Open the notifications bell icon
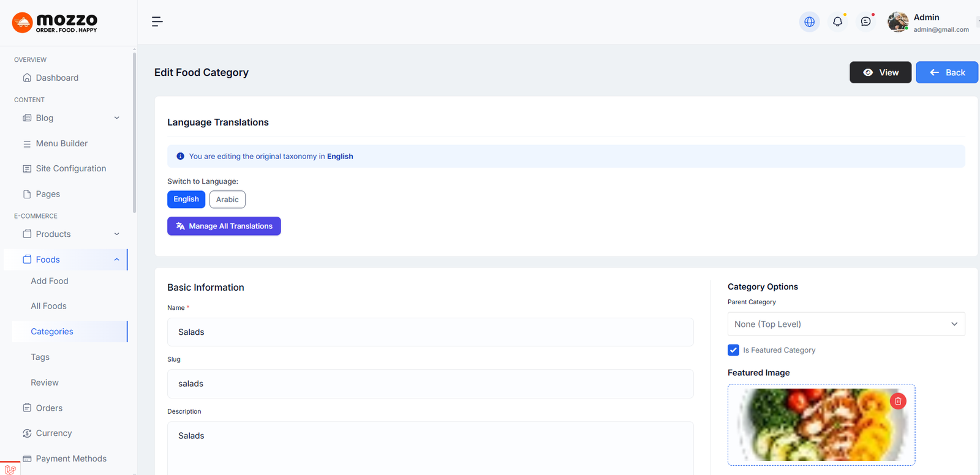The width and height of the screenshot is (980, 475). pos(837,22)
